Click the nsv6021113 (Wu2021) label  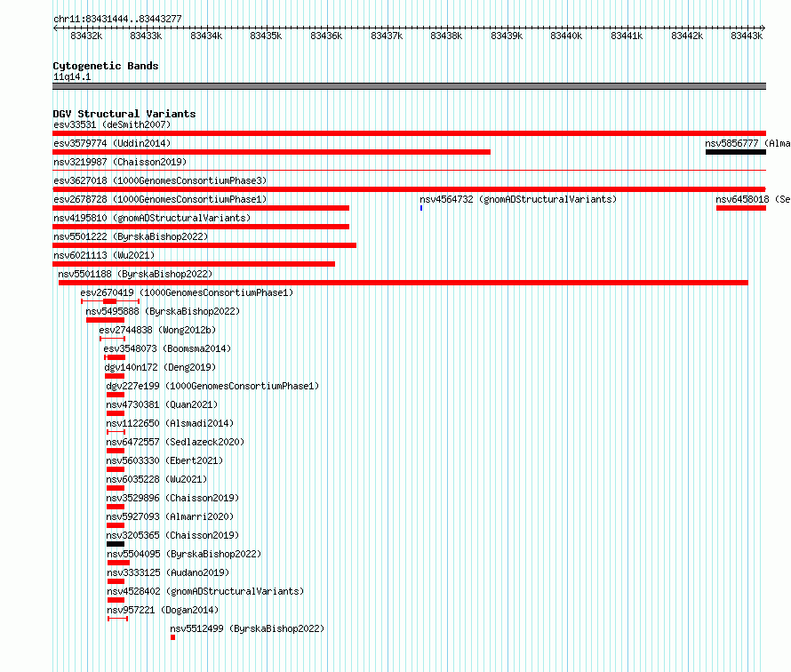pyautogui.click(x=104, y=255)
